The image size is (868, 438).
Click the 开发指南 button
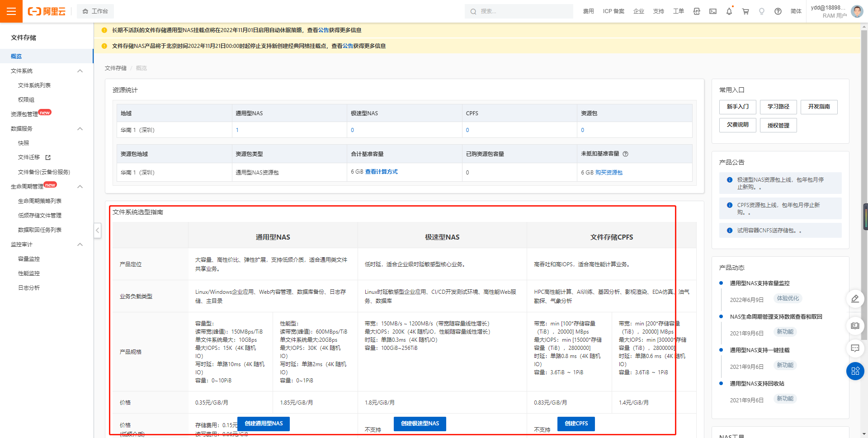[819, 107]
